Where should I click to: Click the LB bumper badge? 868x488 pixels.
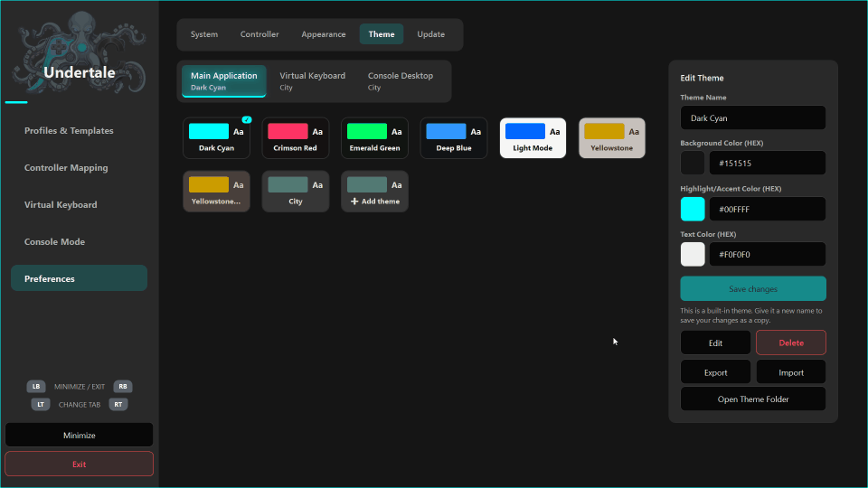(36, 386)
